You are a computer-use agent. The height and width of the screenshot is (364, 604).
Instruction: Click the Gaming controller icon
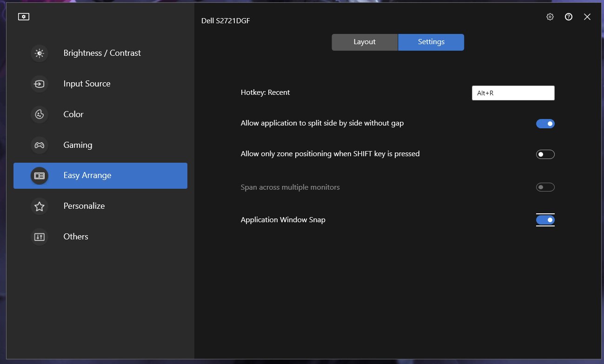point(40,145)
